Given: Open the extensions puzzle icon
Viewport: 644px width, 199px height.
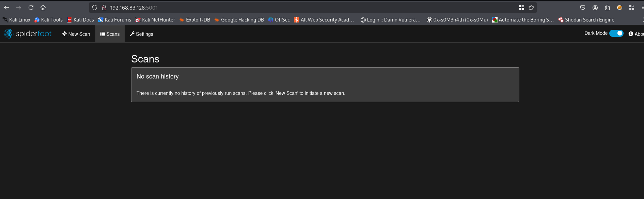Looking at the screenshot, I should pyautogui.click(x=607, y=8).
